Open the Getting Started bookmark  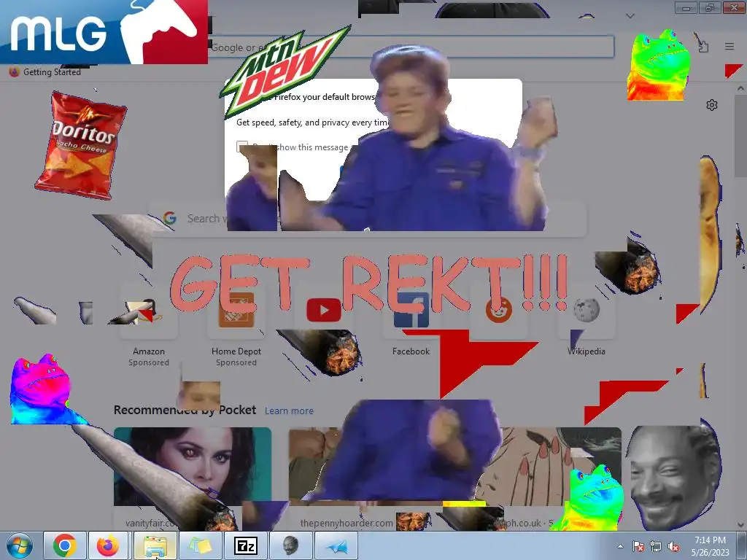click(45, 72)
